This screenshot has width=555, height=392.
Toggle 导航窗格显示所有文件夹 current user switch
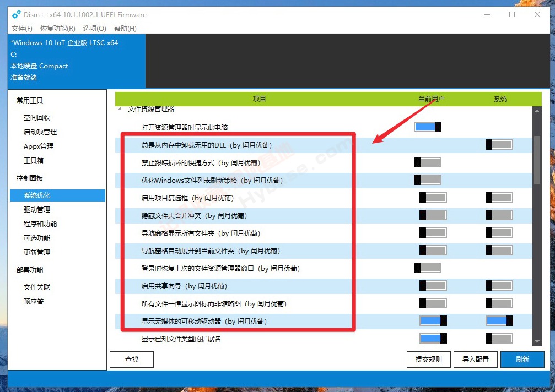coord(433,232)
